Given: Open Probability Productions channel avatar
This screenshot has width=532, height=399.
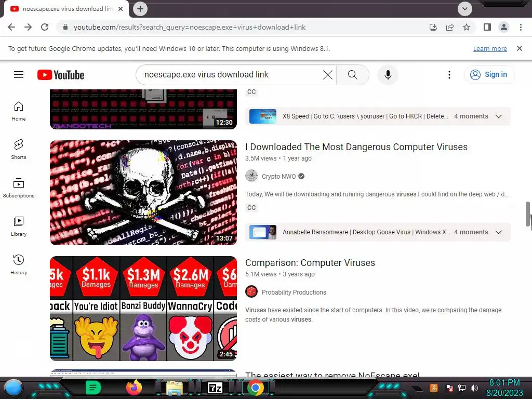Looking at the screenshot, I should pyautogui.click(x=251, y=292).
